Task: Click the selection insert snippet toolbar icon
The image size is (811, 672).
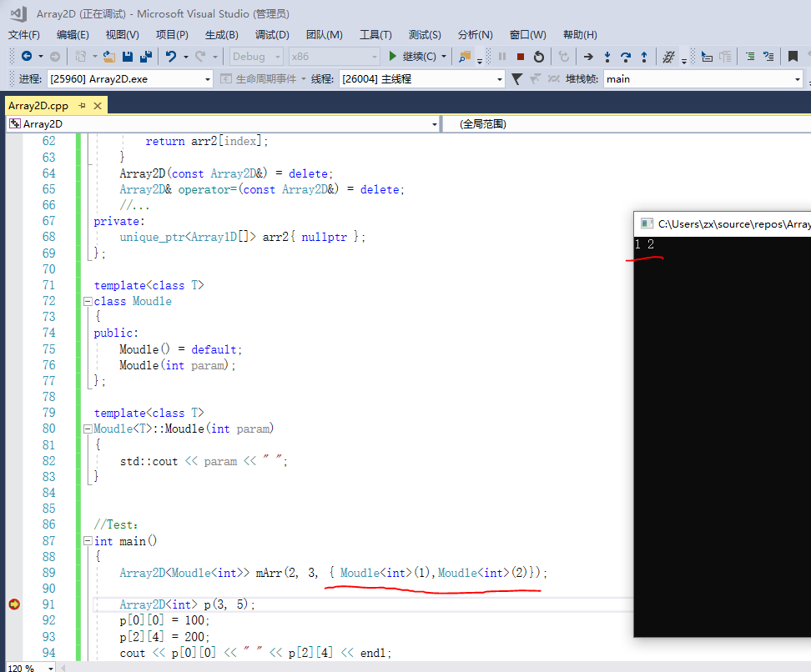Action: [x=707, y=57]
